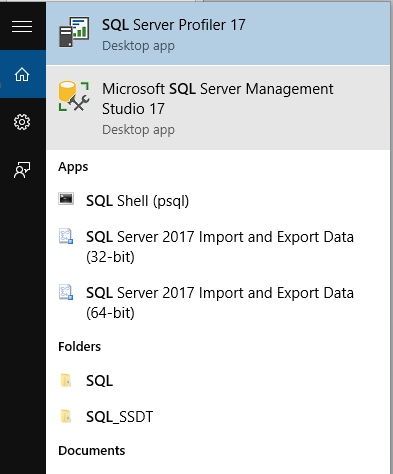The width and height of the screenshot is (393, 474).
Task: Open the SQL_SSDT folder result
Action: pyautogui.click(x=218, y=416)
